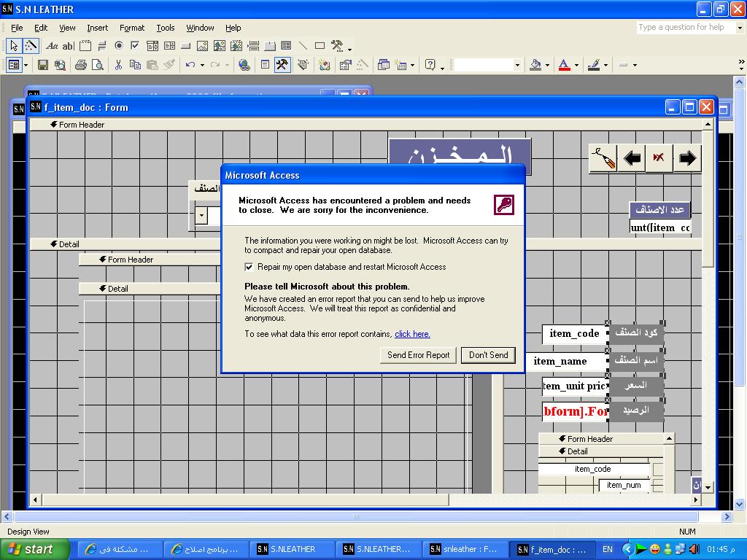Screen dimensions: 747x560
Task: Apply the red Font/Fore Color swatch
Action: click(x=565, y=65)
